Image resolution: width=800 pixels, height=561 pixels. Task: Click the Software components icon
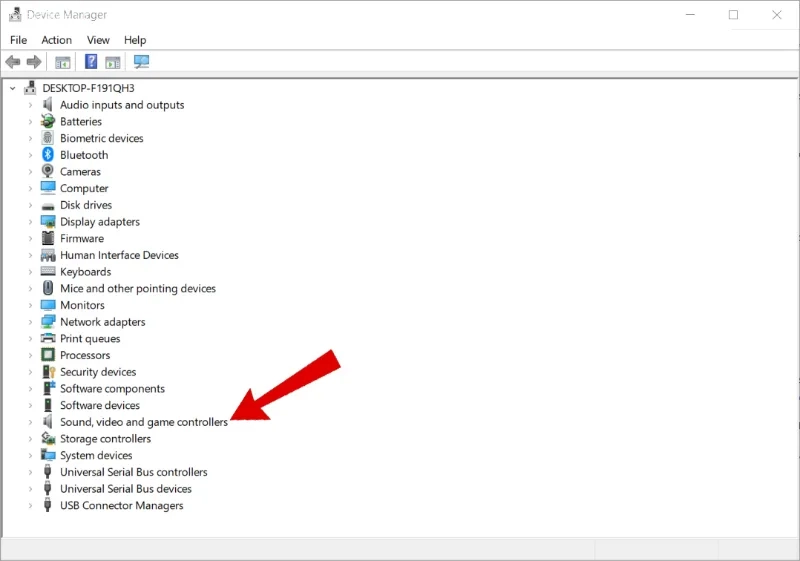coord(49,388)
